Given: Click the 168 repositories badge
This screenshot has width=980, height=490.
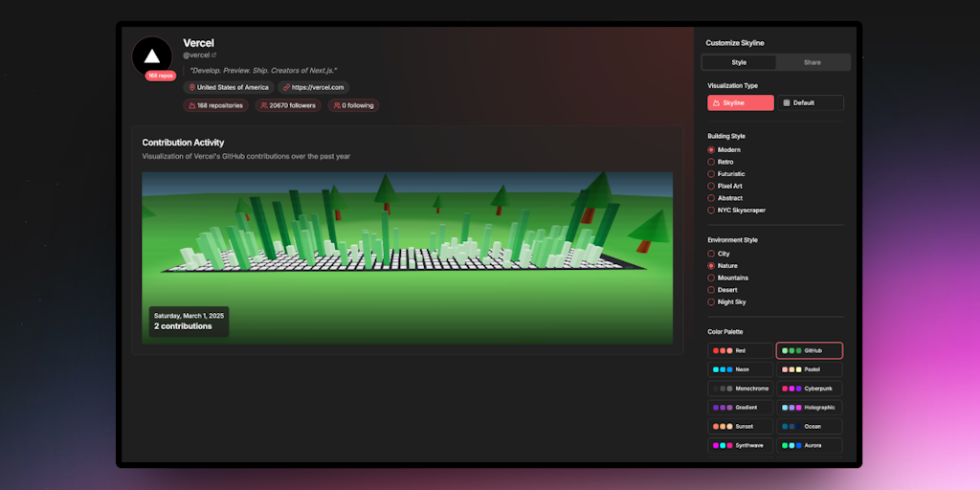Looking at the screenshot, I should point(215,105).
